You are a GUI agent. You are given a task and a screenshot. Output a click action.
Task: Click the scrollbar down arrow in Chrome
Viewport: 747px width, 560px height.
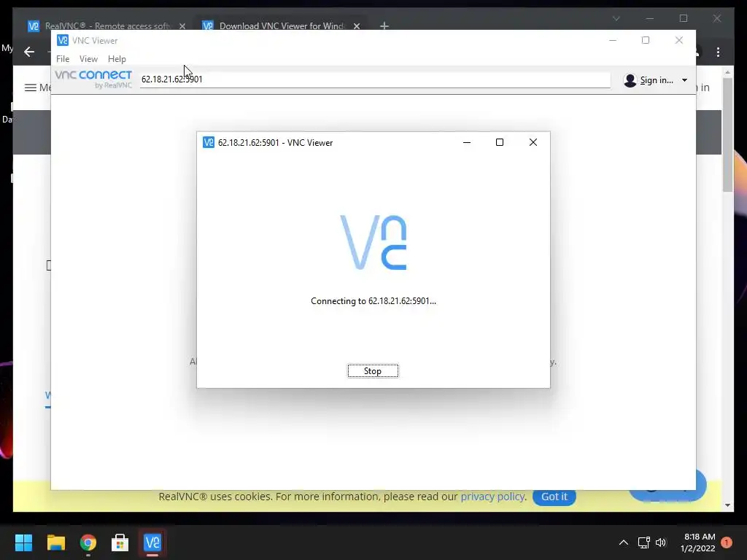(727, 505)
